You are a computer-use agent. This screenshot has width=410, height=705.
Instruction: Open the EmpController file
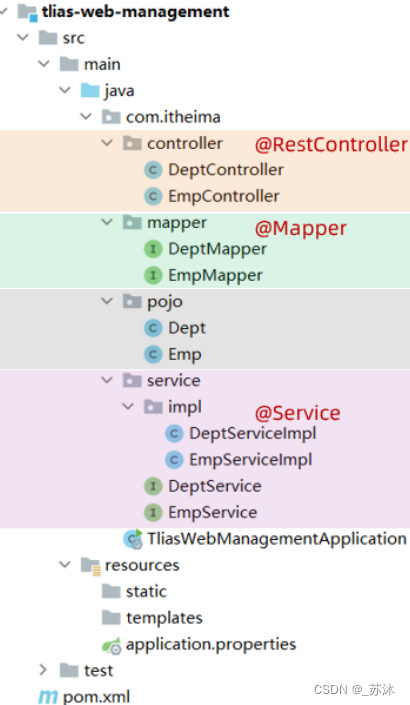tap(223, 196)
